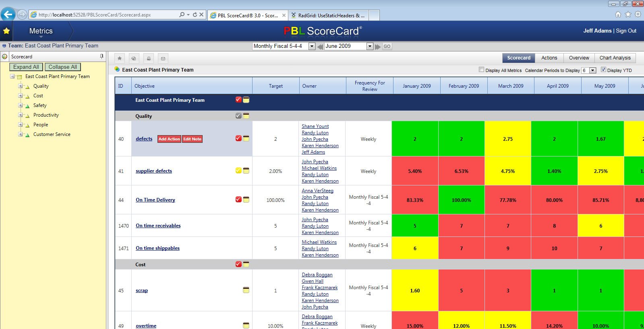Expand the People tree node

(x=20, y=124)
